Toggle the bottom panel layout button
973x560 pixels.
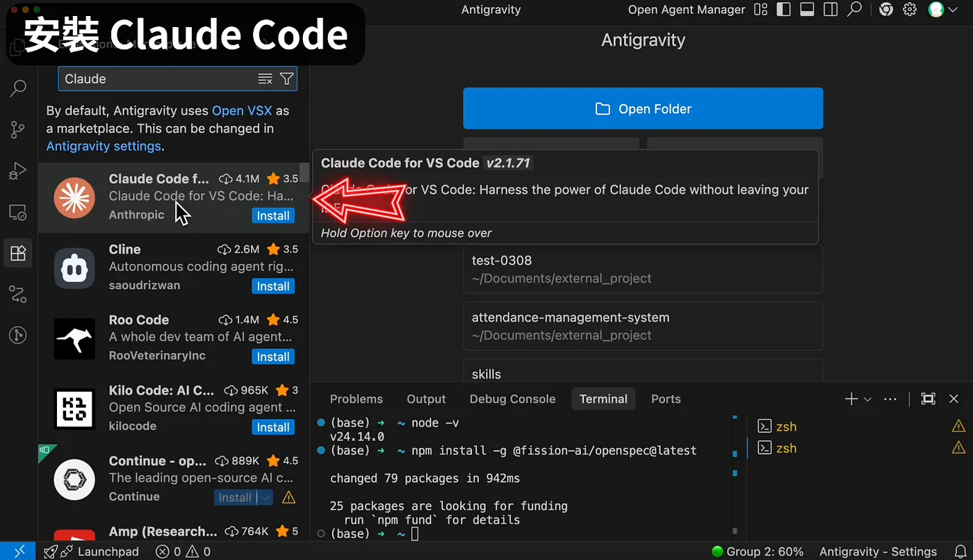[807, 9]
